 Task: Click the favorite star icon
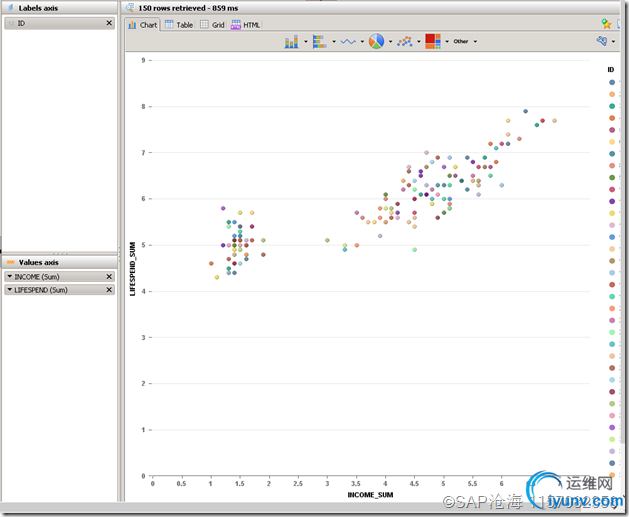[606, 24]
